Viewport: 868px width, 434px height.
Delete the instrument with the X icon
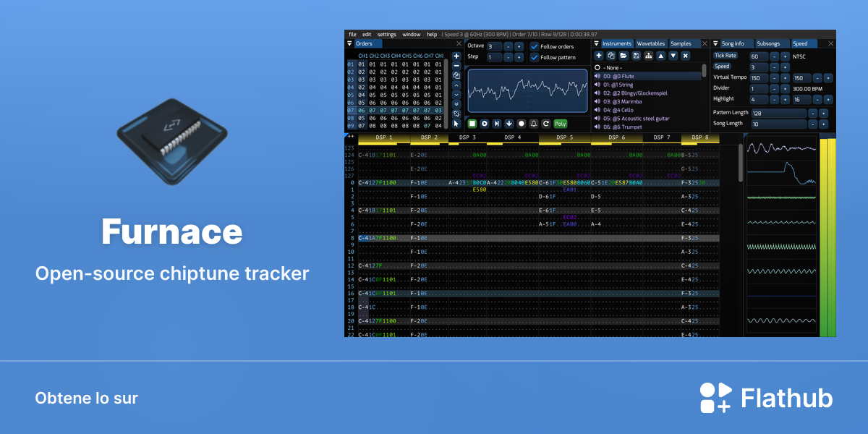686,56
